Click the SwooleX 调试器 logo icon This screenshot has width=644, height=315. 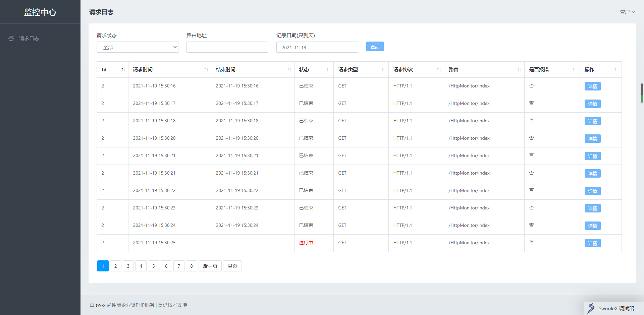point(591,308)
